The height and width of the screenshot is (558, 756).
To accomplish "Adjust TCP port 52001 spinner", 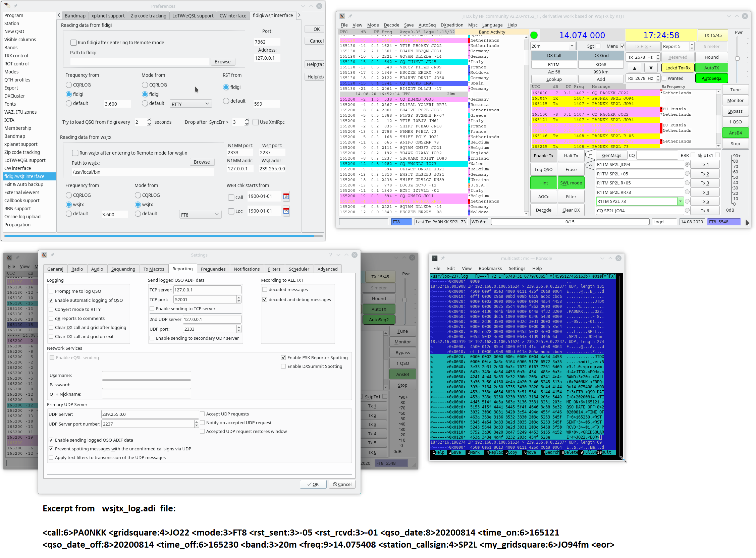I will tap(239, 299).
